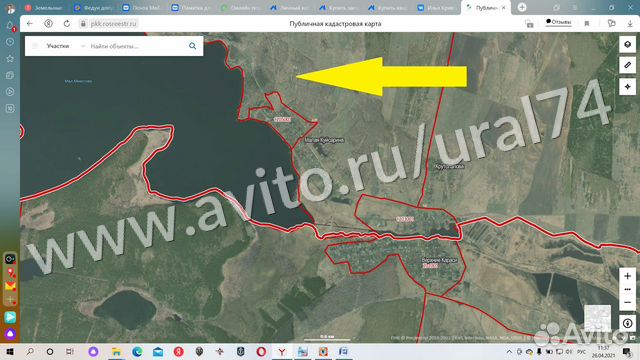The image size is (640, 360).
Task: Add a new browser tab
Action: tap(522, 7)
